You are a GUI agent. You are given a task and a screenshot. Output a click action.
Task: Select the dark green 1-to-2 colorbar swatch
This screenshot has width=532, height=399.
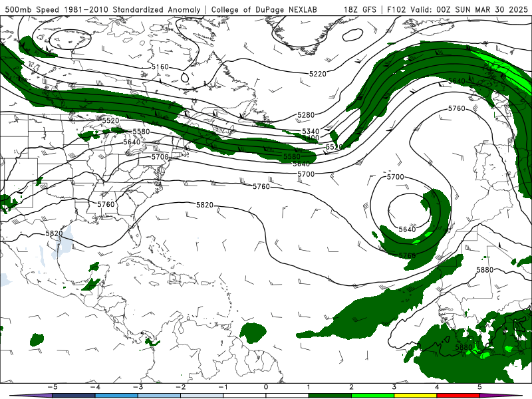click(330, 396)
